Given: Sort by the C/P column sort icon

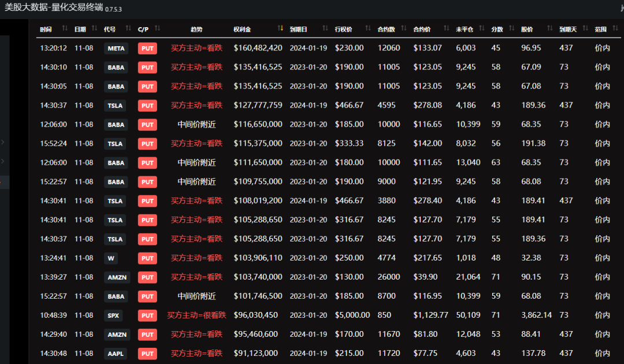Looking at the screenshot, I should (157, 28).
